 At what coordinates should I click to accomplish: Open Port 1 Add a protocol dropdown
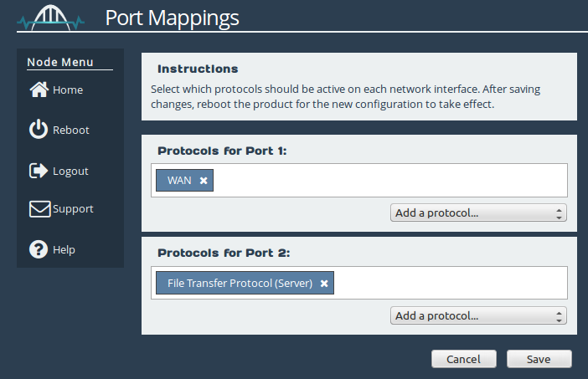click(x=478, y=213)
